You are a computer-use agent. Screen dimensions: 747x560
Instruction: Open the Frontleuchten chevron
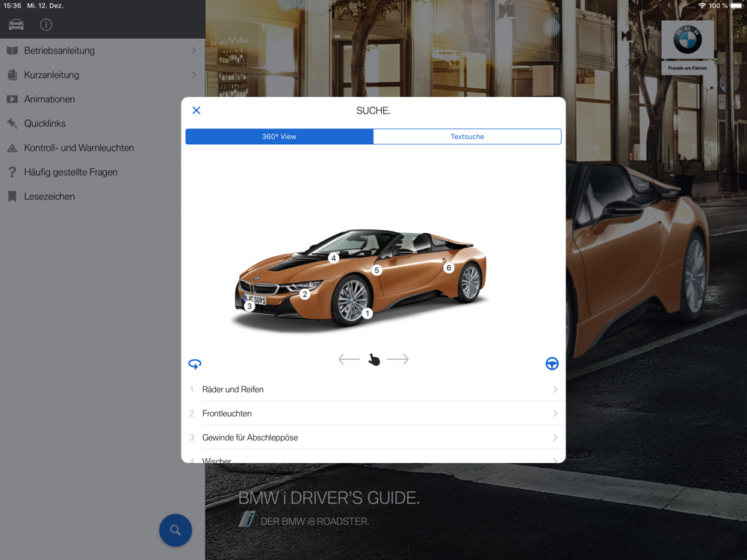(555, 414)
